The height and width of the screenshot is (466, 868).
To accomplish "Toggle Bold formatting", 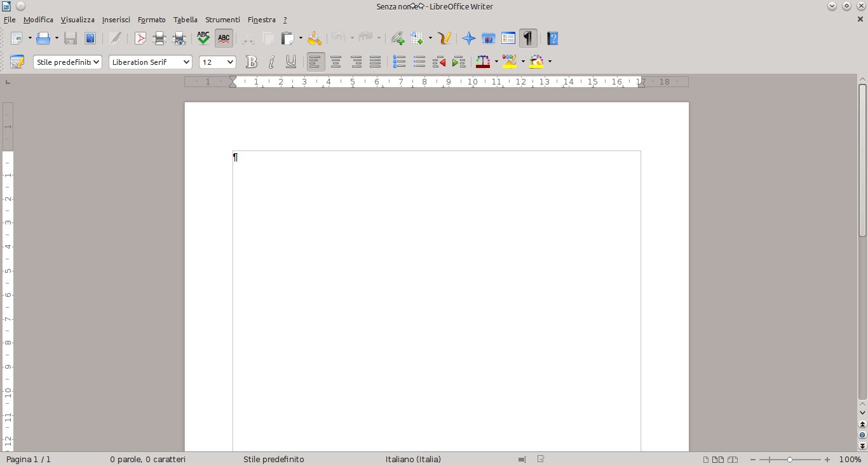I will point(252,62).
